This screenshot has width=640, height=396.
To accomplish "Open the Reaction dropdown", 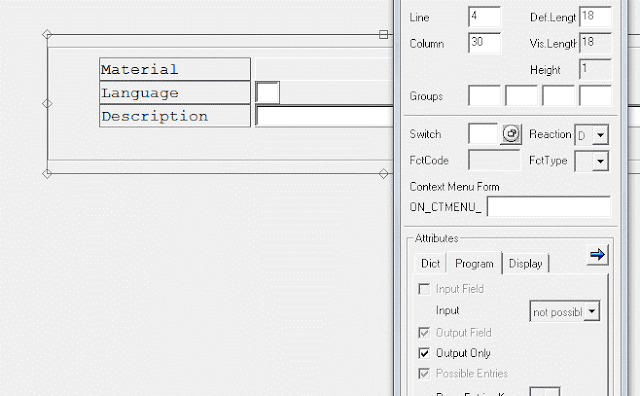I will click(x=600, y=135).
